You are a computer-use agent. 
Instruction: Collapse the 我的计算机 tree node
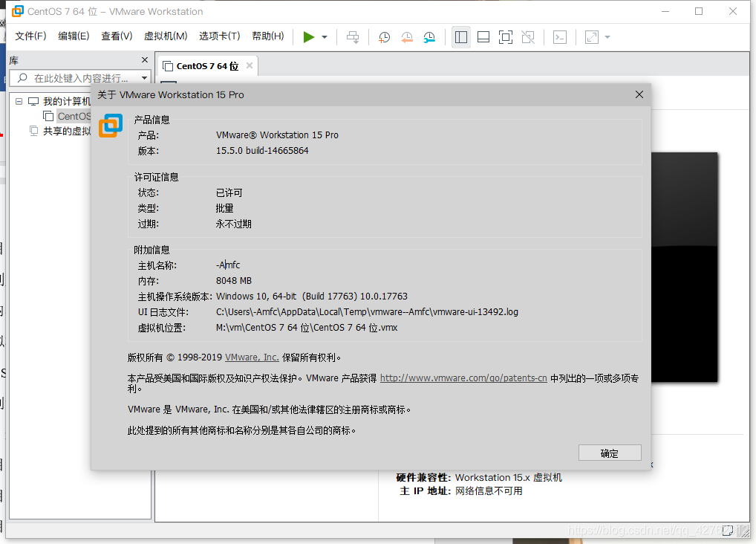(19, 101)
